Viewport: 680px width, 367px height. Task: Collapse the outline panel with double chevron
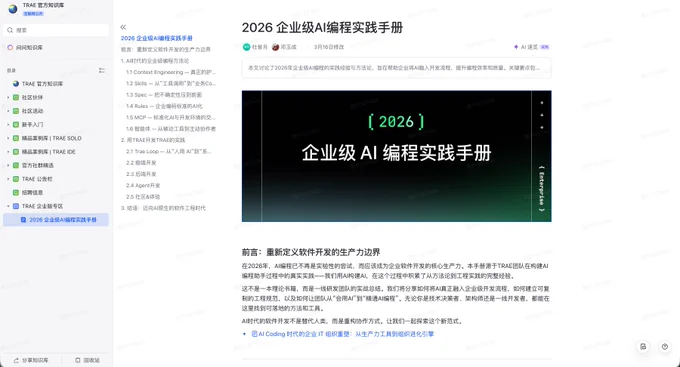[123, 27]
